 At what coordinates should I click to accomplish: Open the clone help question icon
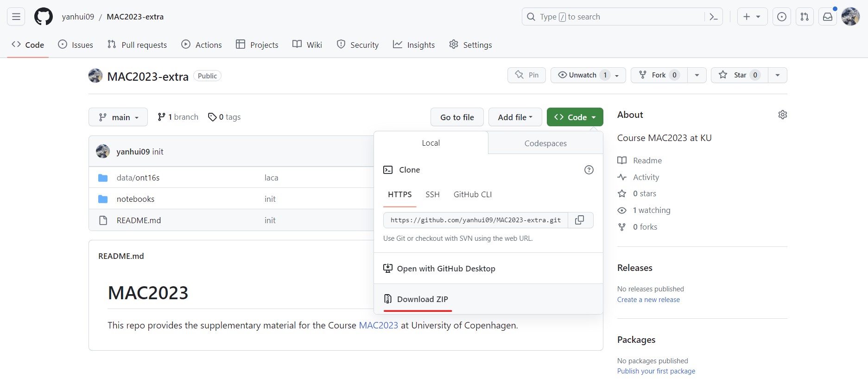click(x=589, y=170)
